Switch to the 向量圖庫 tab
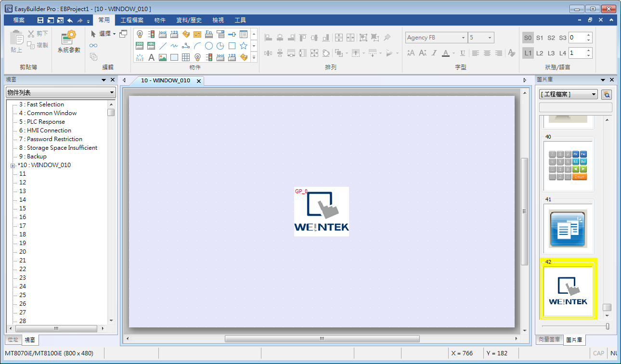This screenshot has width=621, height=364. point(549,340)
